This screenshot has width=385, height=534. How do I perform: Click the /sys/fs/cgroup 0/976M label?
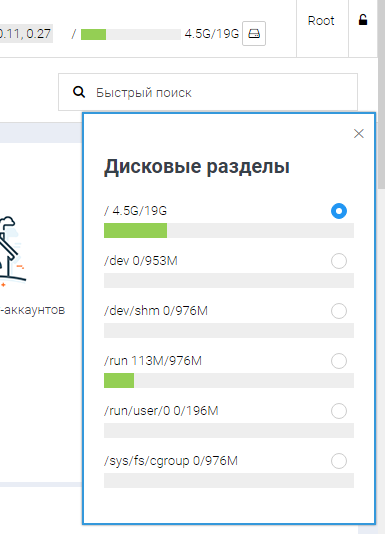[x=171, y=461]
